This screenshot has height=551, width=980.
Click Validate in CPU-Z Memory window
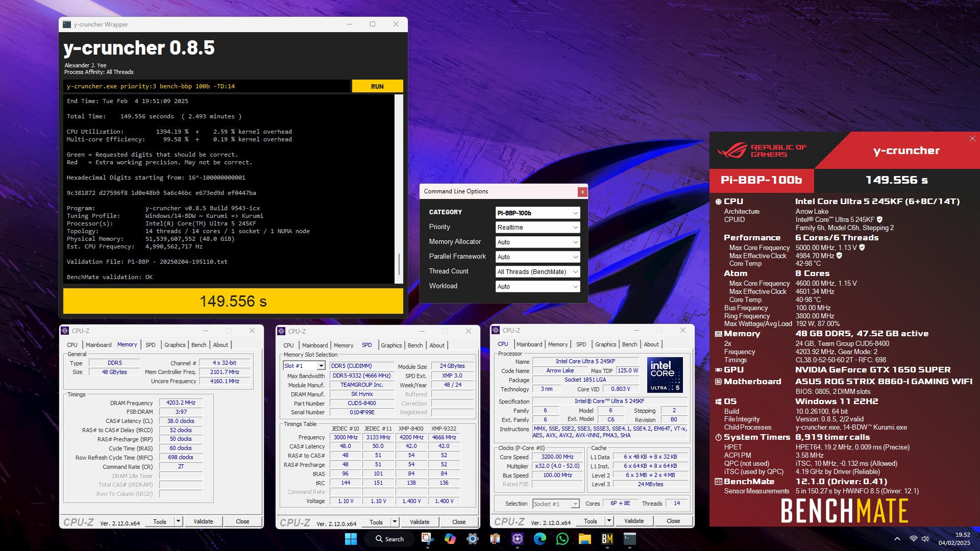(203, 521)
